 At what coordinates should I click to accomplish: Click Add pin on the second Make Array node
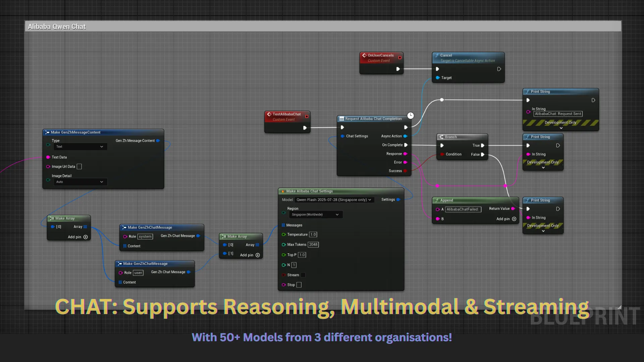250,255
